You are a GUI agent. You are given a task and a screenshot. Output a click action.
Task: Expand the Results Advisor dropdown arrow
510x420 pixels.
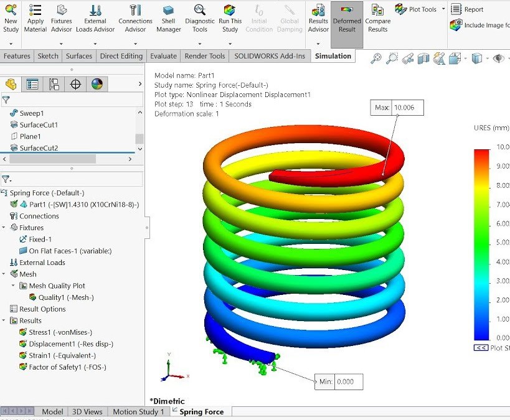(318, 44)
